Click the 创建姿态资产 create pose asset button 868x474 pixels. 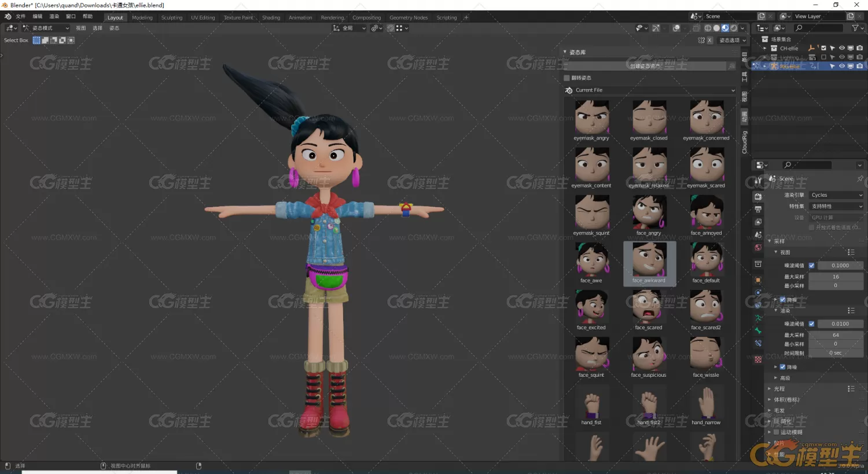(x=645, y=66)
